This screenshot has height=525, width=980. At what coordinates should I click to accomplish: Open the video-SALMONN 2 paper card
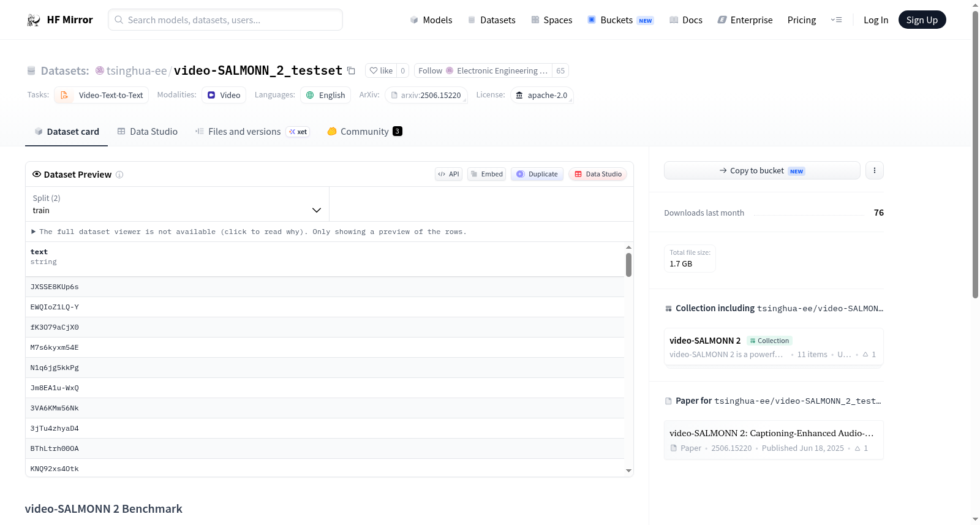click(774, 440)
